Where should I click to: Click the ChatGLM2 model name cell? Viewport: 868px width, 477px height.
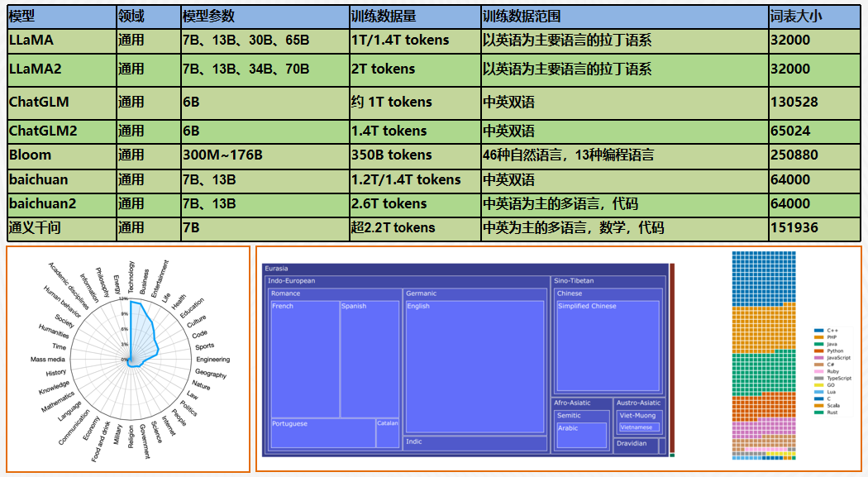[x=61, y=131]
